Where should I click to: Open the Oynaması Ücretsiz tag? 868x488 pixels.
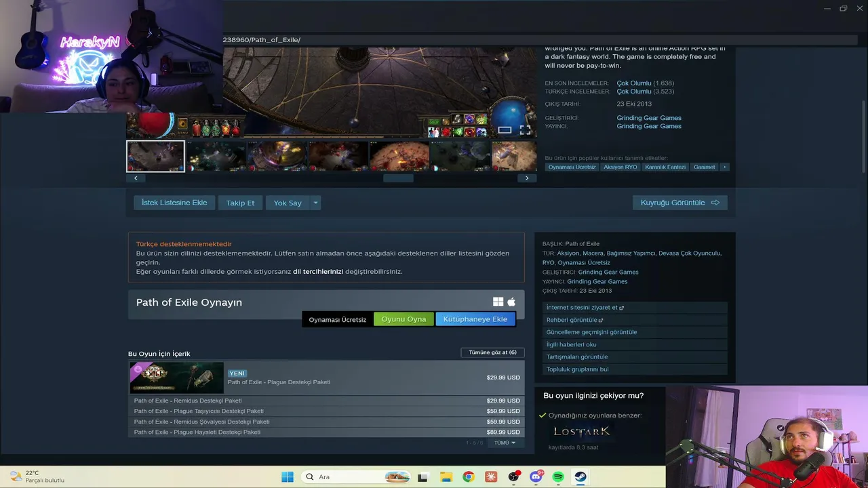[x=572, y=167]
